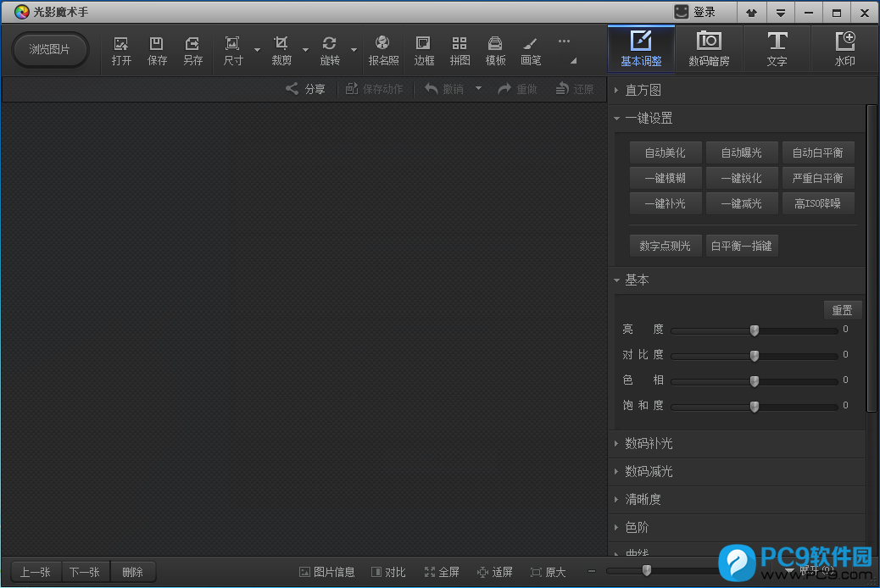Open the title bar dropdown menu icon
Image resolution: width=880 pixels, height=588 pixels.
point(780,13)
